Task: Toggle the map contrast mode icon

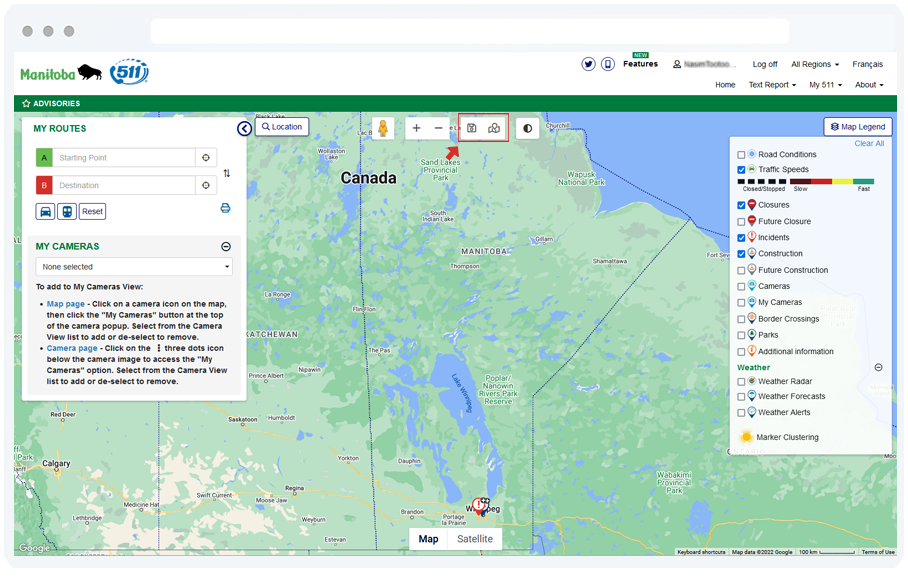Action: pyautogui.click(x=527, y=128)
